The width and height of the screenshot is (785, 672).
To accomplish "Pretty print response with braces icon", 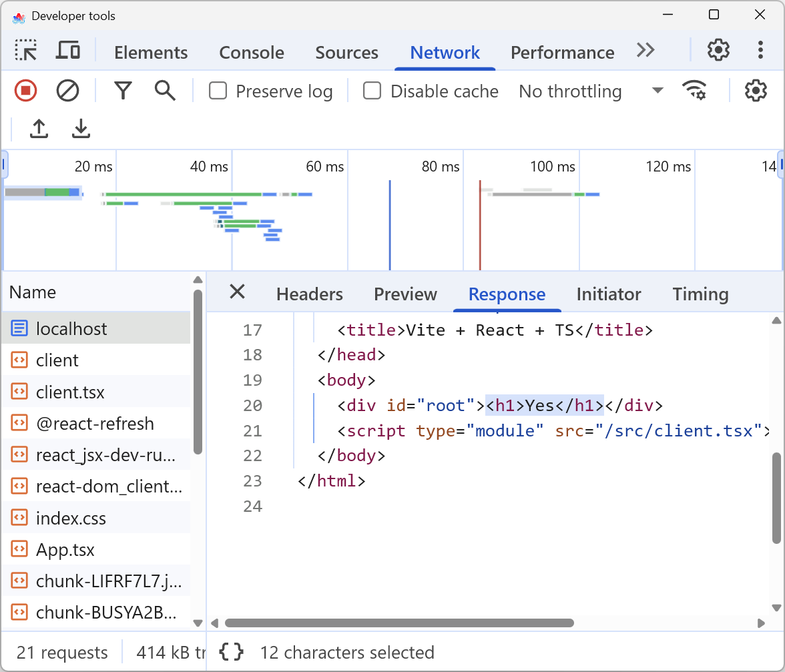I will point(232,652).
